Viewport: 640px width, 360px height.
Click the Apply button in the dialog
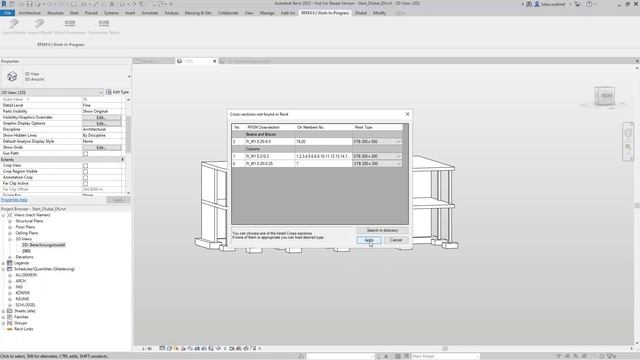[369, 240]
